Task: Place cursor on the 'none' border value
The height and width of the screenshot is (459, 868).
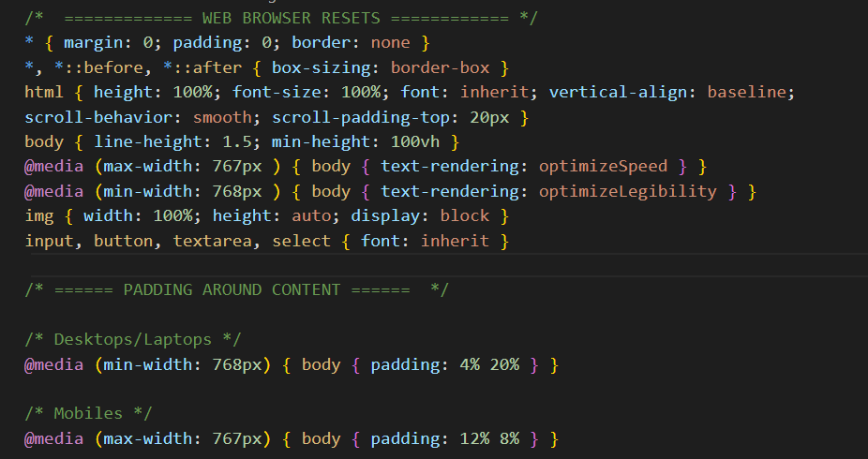Action: pyautogui.click(x=390, y=43)
